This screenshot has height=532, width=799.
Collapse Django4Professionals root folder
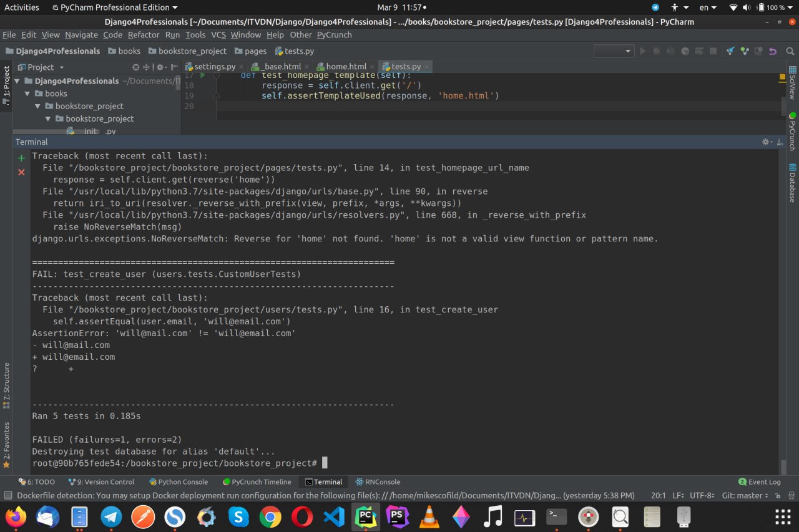click(x=17, y=81)
